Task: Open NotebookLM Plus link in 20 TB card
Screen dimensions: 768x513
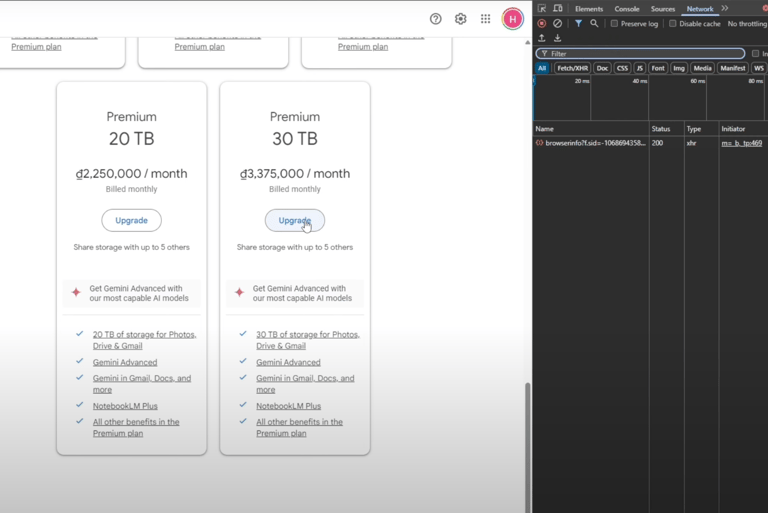Action: [125, 406]
